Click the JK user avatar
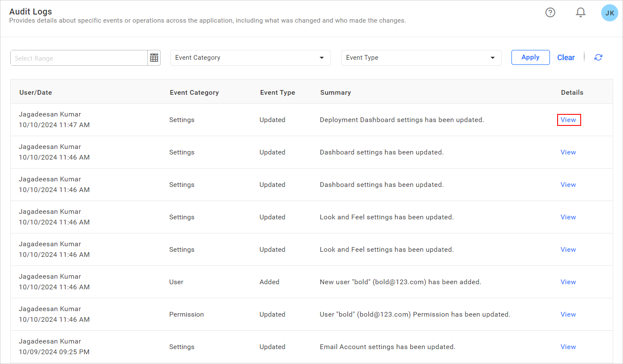This screenshot has width=623, height=364. (x=609, y=12)
